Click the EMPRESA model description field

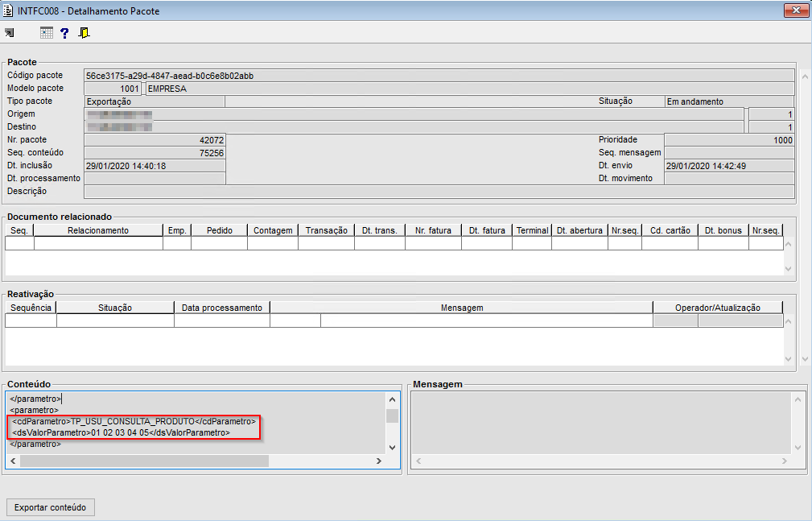470,89
